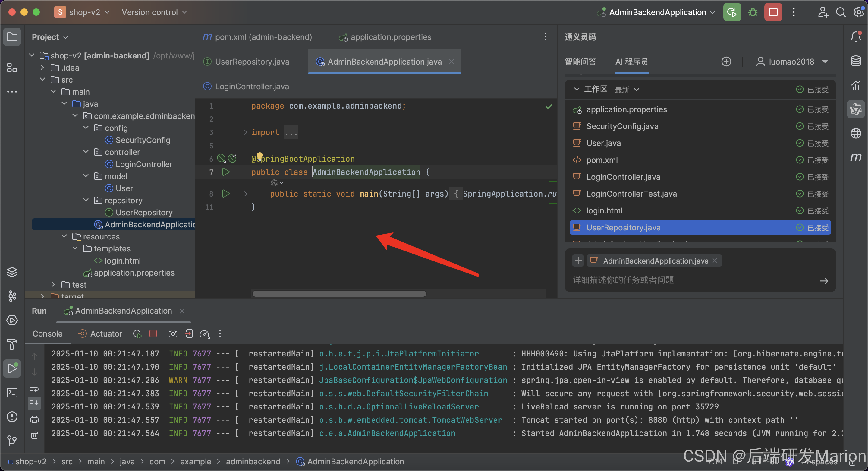Viewport: 868px width, 471px height.
Task: Toggle scroll to end of console
Action: point(34,403)
